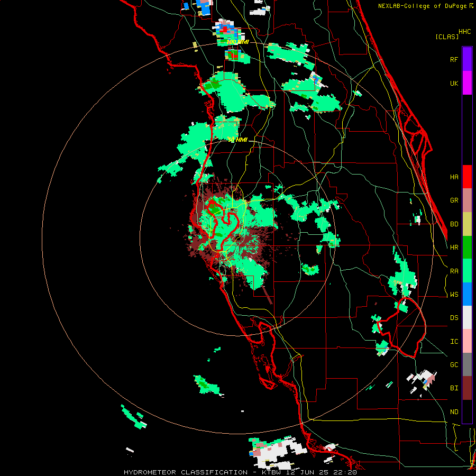The height and width of the screenshot is (476, 476).
Task: Click the 50 NMI range ring label
Action: coord(237,140)
